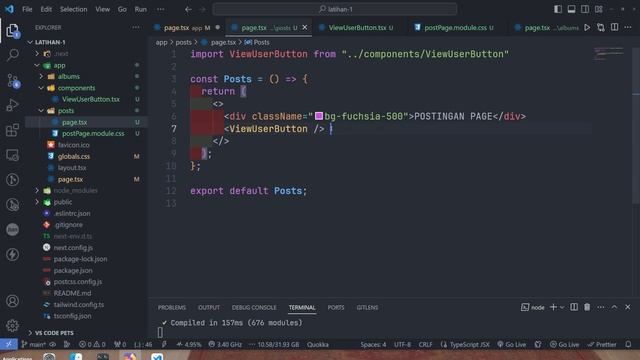Open the Customize Layout icon
Image resolution: width=640 pixels, height=360 pixels.
(599, 9)
